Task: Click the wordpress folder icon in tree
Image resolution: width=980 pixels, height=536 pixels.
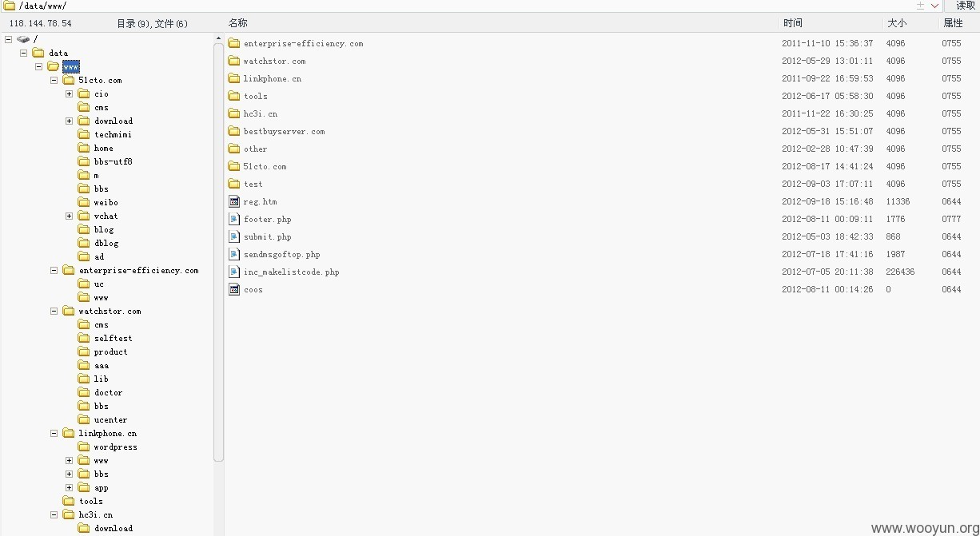Action: (x=84, y=447)
